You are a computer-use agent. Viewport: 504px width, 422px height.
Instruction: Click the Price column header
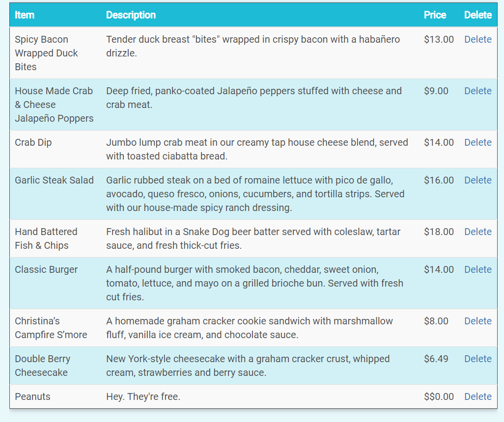coord(435,15)
